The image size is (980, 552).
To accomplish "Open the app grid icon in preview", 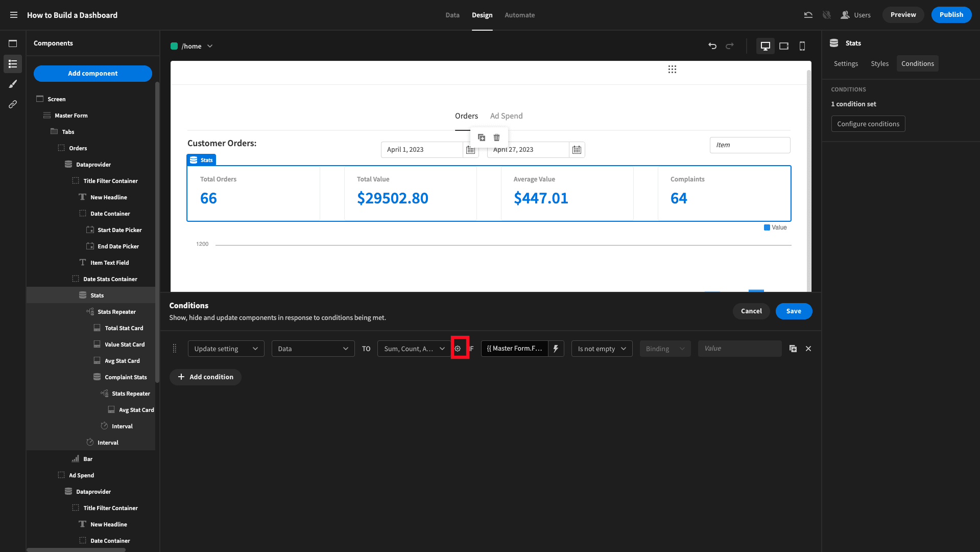I will 672,70.
